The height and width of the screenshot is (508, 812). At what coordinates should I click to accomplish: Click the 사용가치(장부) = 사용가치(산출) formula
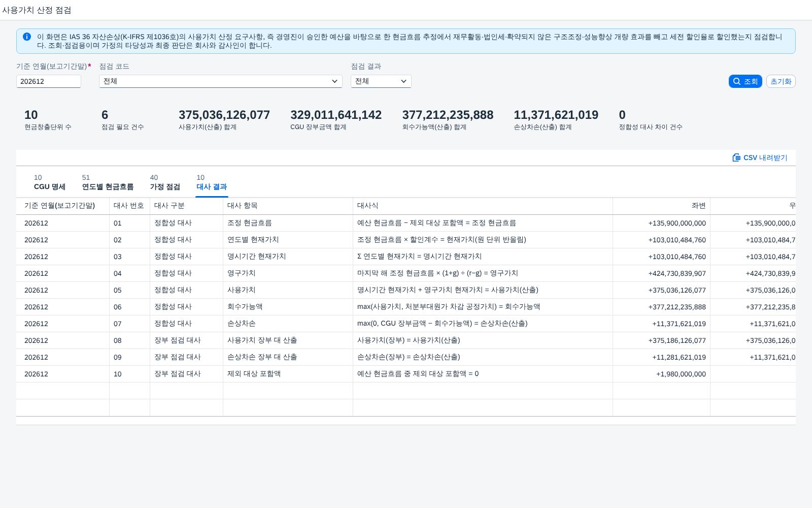[x=409, y=340]
